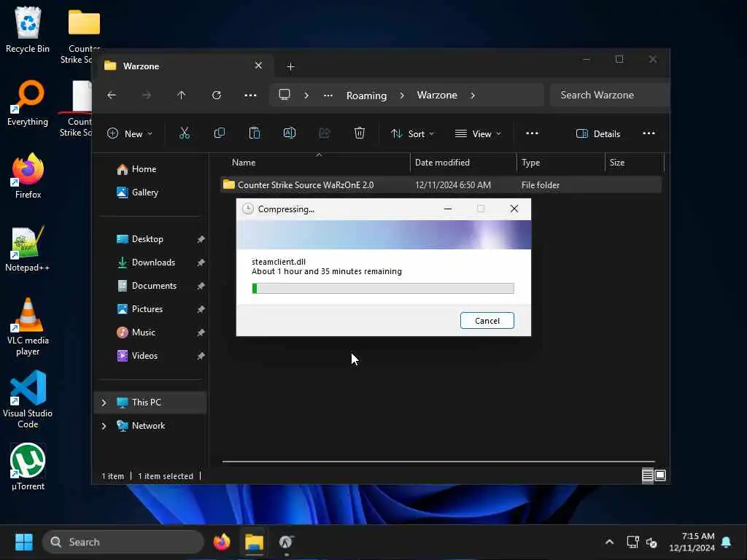This screenshot has width=747, height=560.
Task: Click the Copy icon in toolbar
Action: 219,134
